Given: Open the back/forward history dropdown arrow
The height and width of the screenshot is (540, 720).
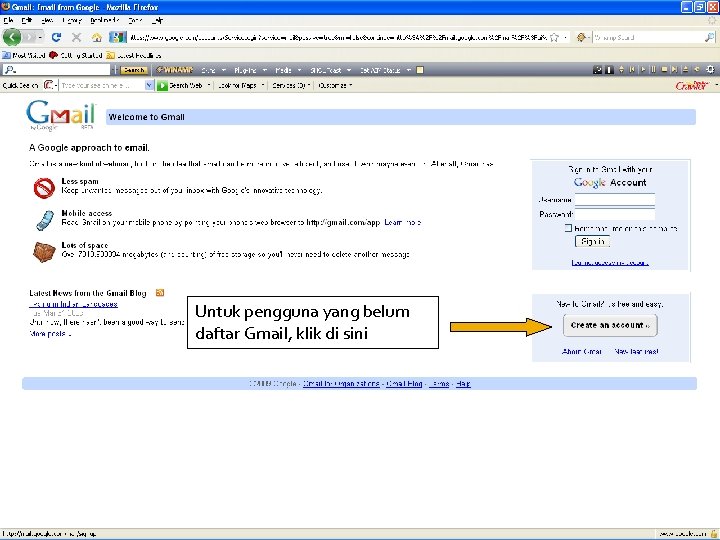Looking at the screenshot, I should (41, 37).
